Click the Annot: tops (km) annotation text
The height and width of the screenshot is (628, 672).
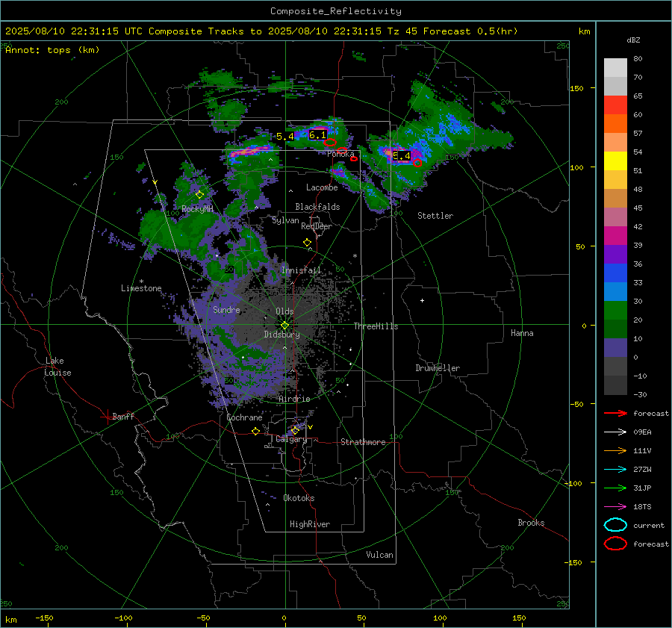[52, 50]
